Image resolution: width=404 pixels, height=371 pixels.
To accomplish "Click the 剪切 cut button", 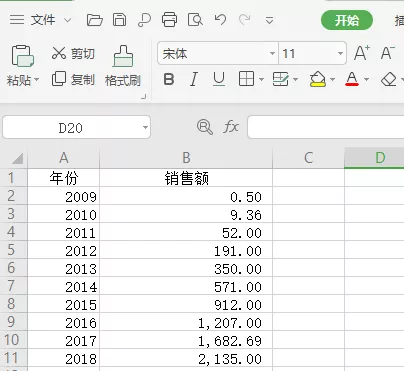I will click(x=73, y=53).
